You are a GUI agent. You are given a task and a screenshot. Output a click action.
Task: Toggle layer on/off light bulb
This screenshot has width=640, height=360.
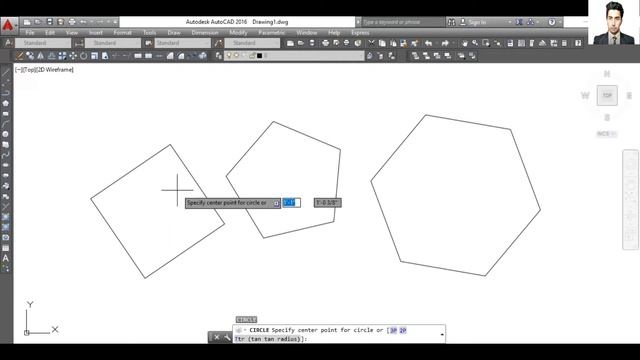(229, 56)
